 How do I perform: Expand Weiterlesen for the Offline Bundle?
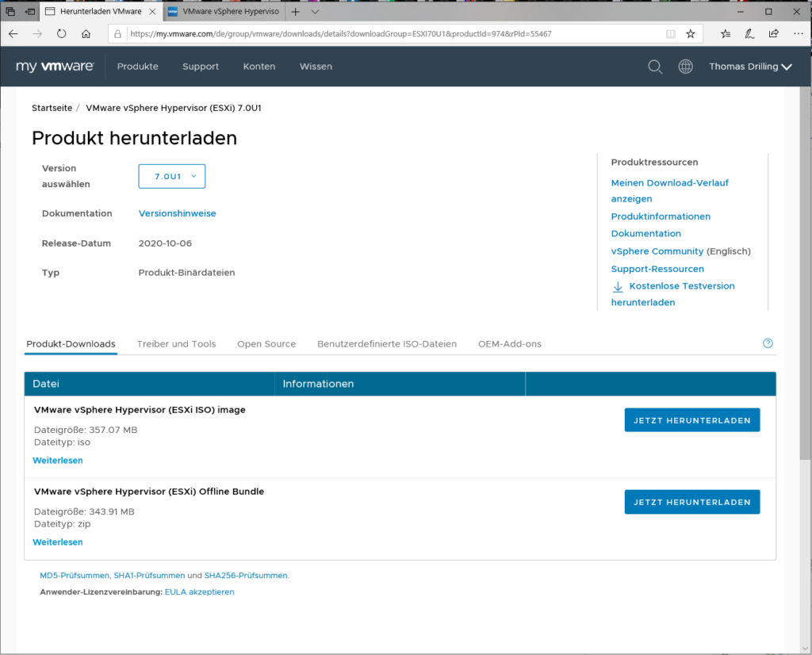[x=57, y=542]
